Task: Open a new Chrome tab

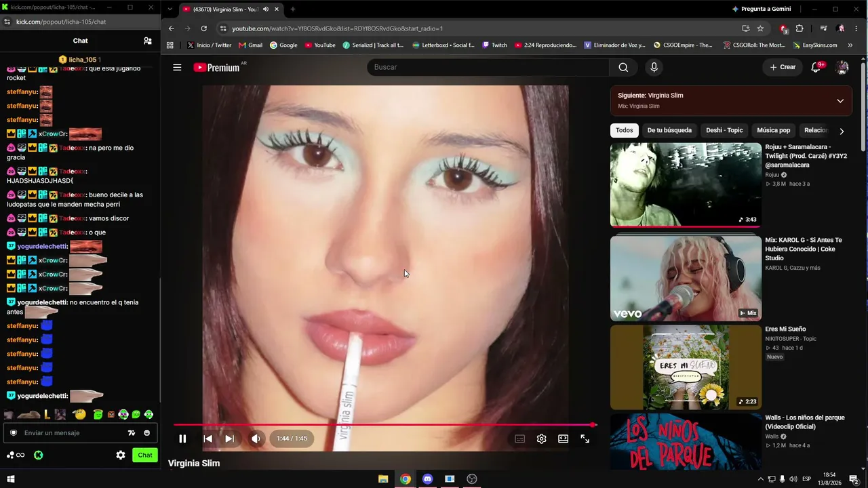Action: [293, 9]
